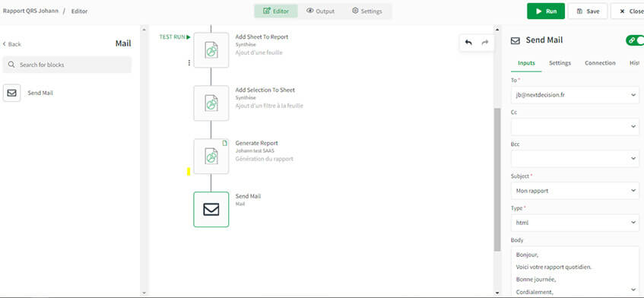Viewport: 644px width, 298px height.
Task: Click the 'Mon rapport' subject value
Action: (532, 191)
